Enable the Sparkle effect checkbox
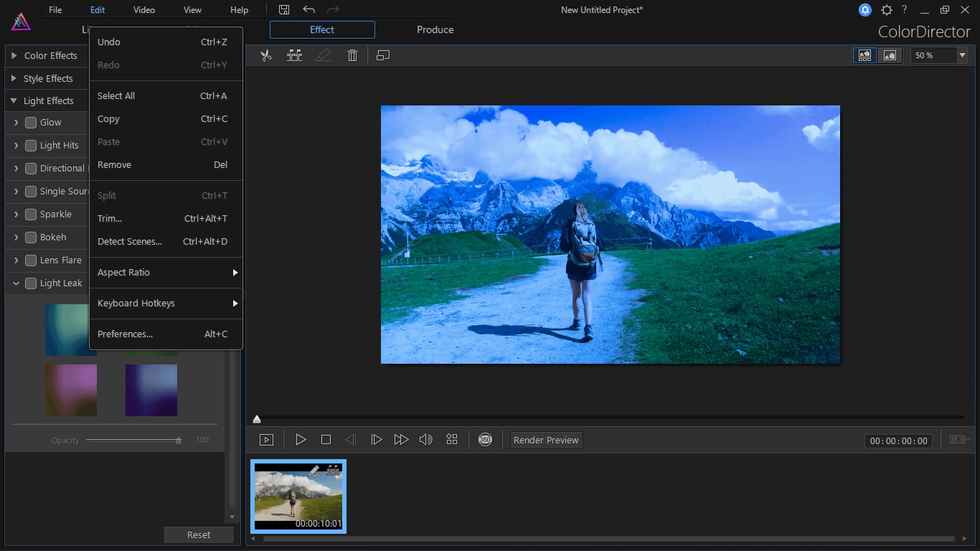 31,215
